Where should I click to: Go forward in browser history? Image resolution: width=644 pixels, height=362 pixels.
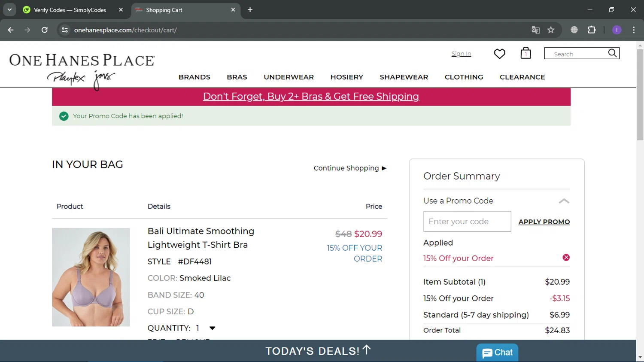(27, 30)
